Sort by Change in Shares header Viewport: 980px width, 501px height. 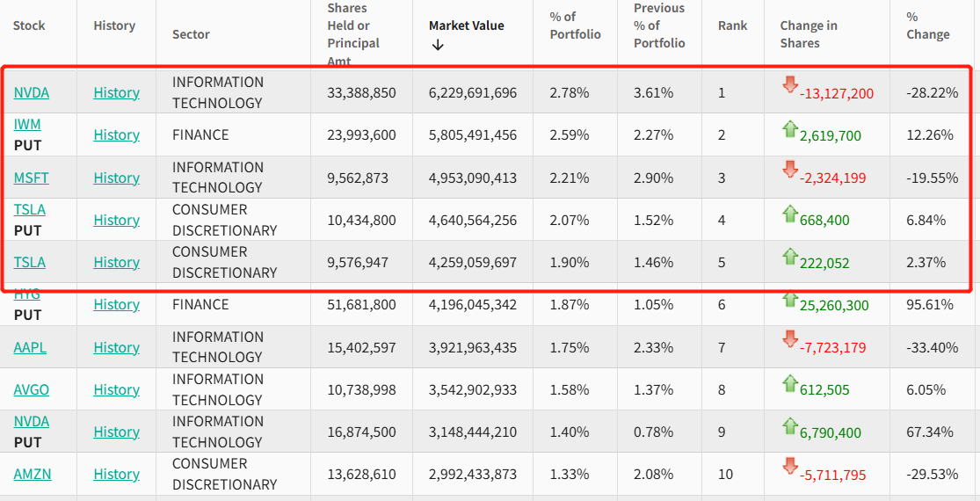pyautogui.click(x=808, y=34)
